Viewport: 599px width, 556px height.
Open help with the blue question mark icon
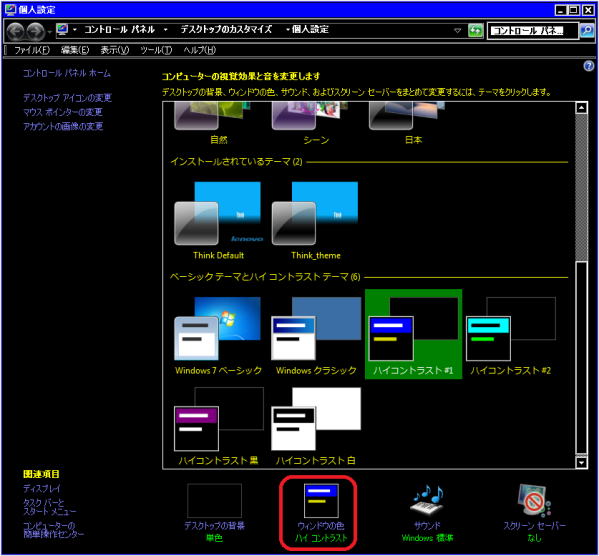[589, 66]
